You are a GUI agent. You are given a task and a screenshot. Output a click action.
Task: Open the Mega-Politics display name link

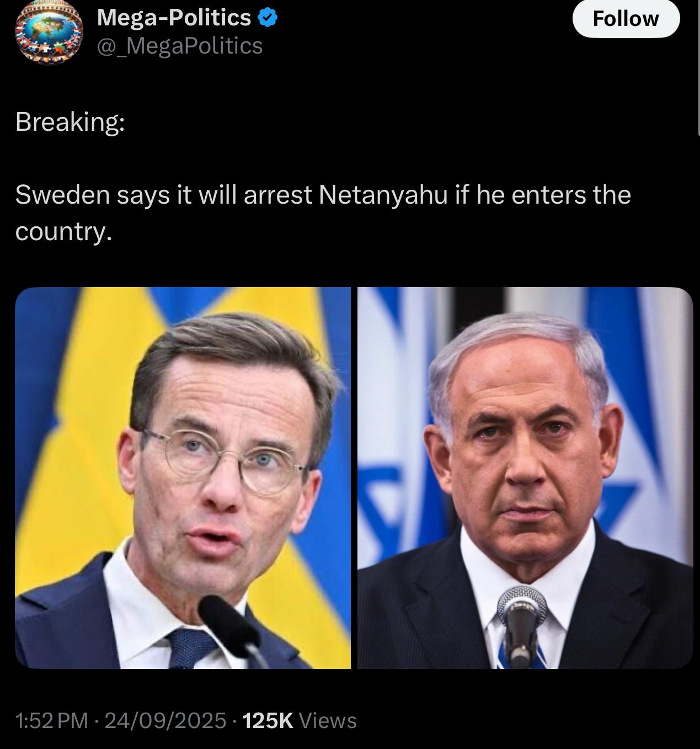174,18
